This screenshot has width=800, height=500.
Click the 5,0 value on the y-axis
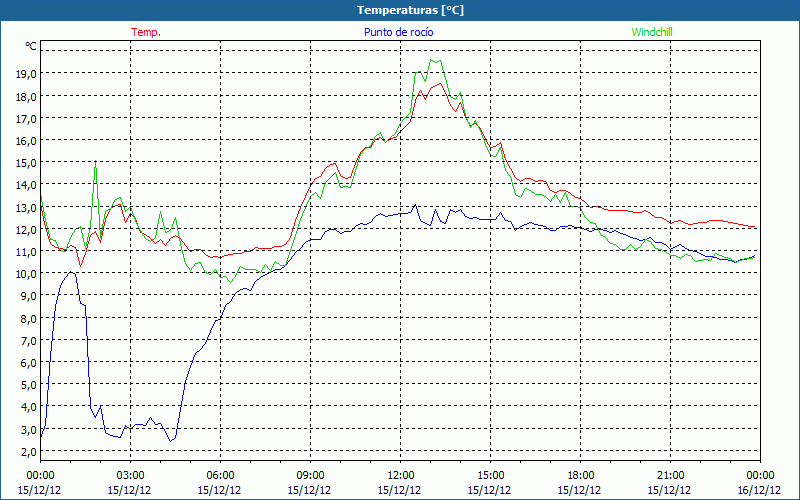click(x=28, y=385)
